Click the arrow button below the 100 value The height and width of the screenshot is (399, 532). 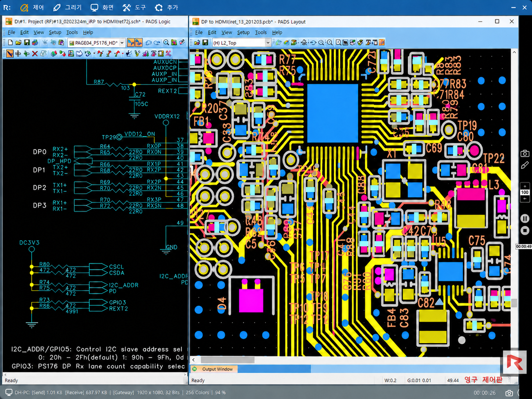click(525, 199)
